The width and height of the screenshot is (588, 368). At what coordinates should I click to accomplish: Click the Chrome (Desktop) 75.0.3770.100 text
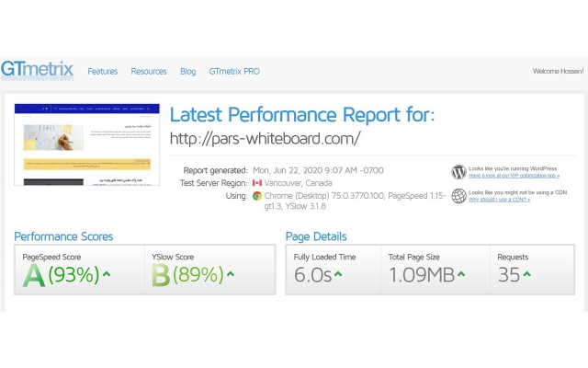pyautogui.click(x=324, y=196)
